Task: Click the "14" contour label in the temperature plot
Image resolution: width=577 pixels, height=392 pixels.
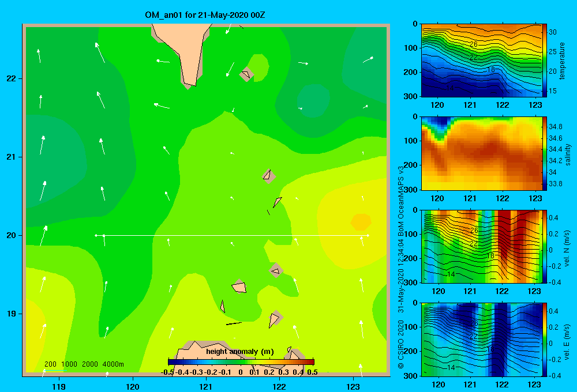Action: (449, 88)
